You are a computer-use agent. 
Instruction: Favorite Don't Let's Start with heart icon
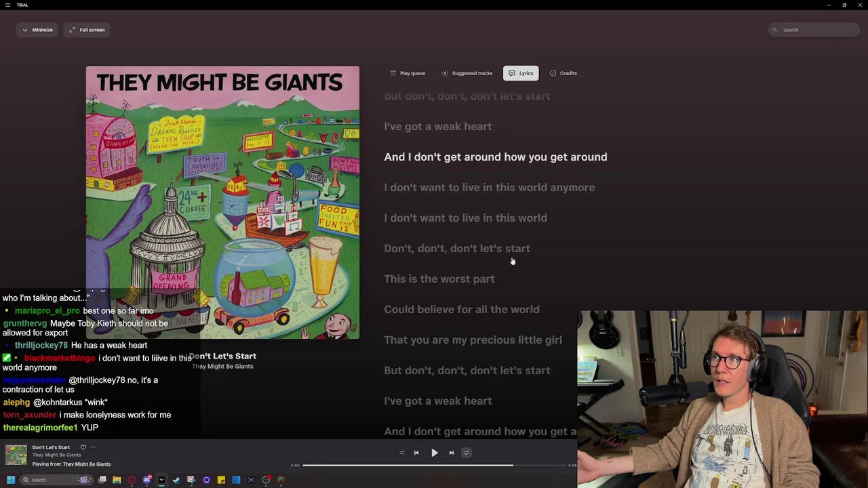tap(83, 447)
